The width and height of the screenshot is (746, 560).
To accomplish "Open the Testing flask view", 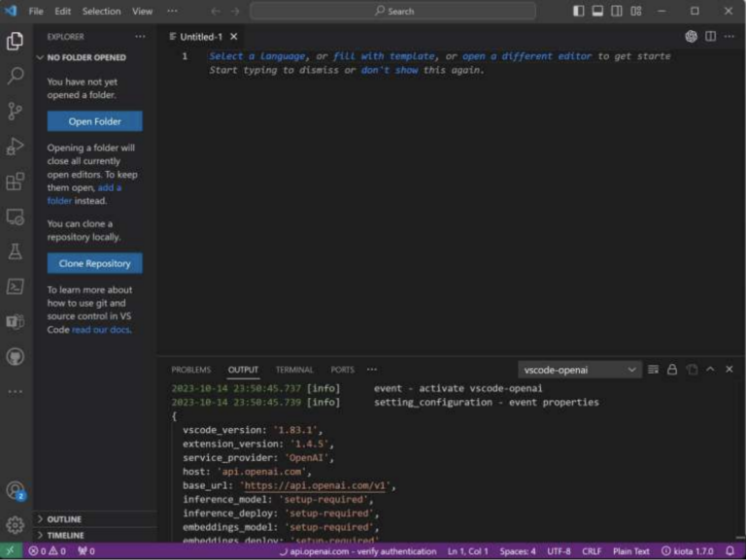I will (16, 251).
